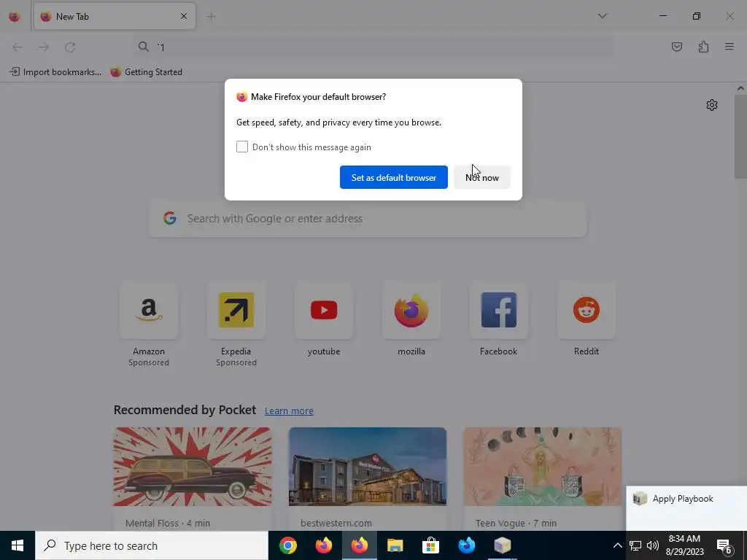Open new tab personalize gear icon
Screen dimensions: 747x560
point(712,105)
